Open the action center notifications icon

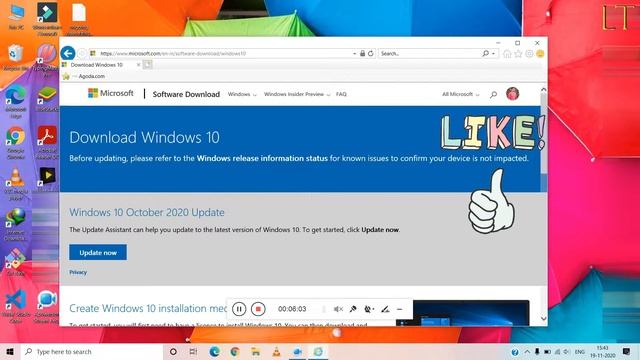point(627,351)
